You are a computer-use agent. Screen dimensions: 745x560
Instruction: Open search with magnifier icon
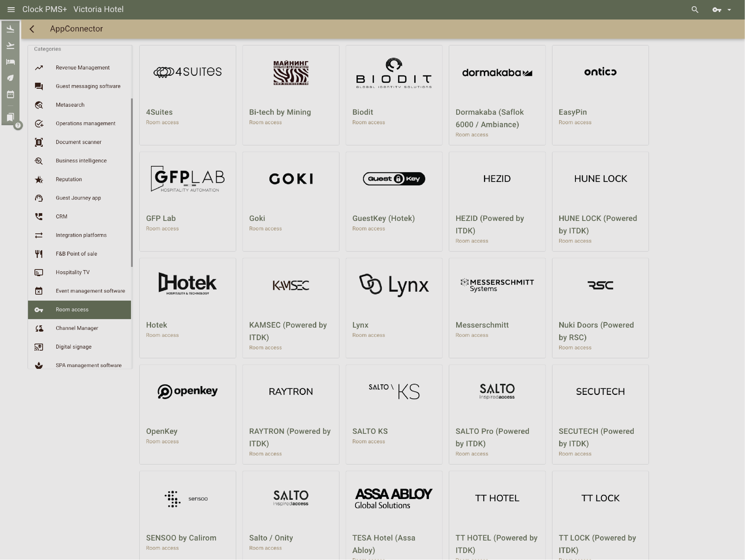[694, 9]
